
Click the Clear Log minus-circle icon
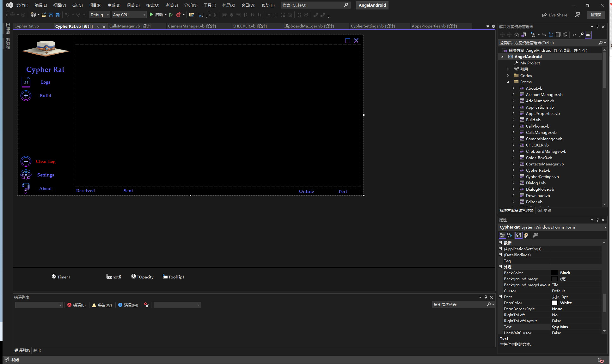(26, 161)
